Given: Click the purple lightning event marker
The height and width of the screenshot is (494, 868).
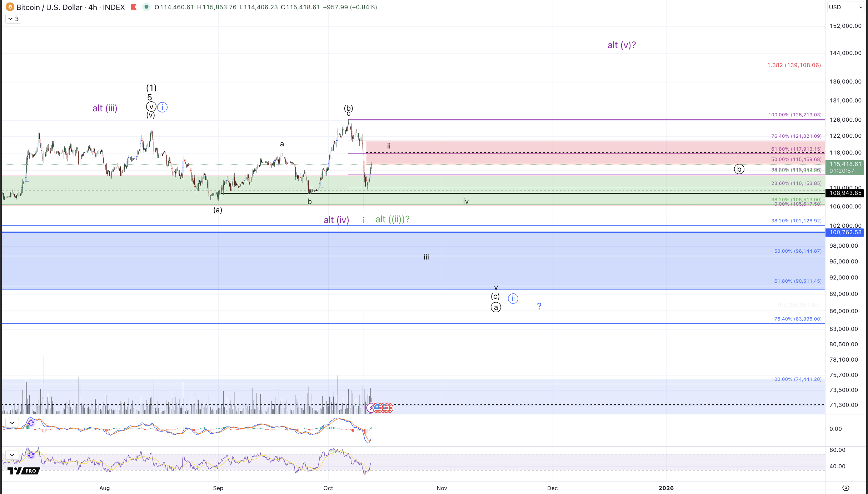Looking at the screenshot, I should point(371,407).
